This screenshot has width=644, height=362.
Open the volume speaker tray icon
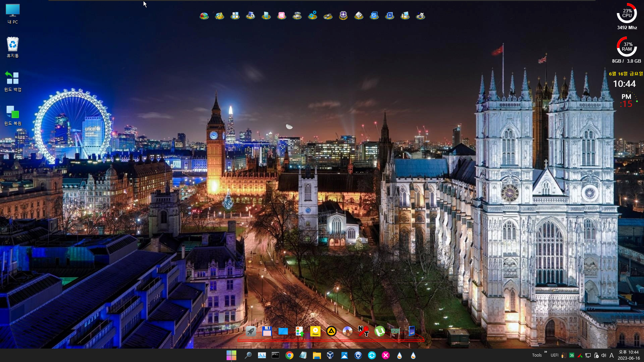coord(604,355)
